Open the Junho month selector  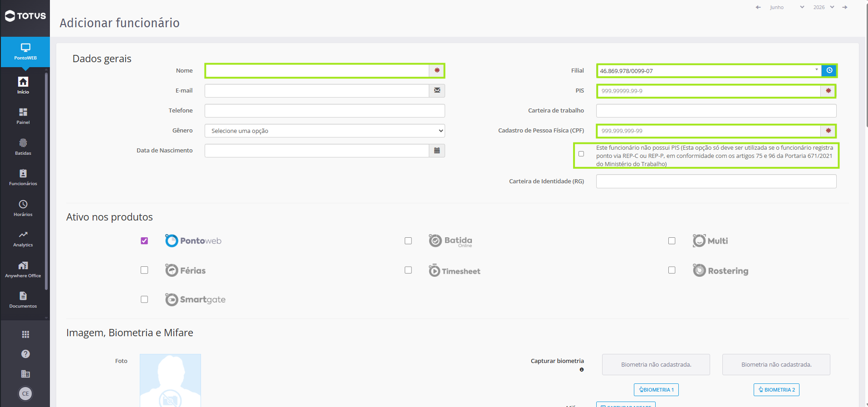[x=787, y=7]
